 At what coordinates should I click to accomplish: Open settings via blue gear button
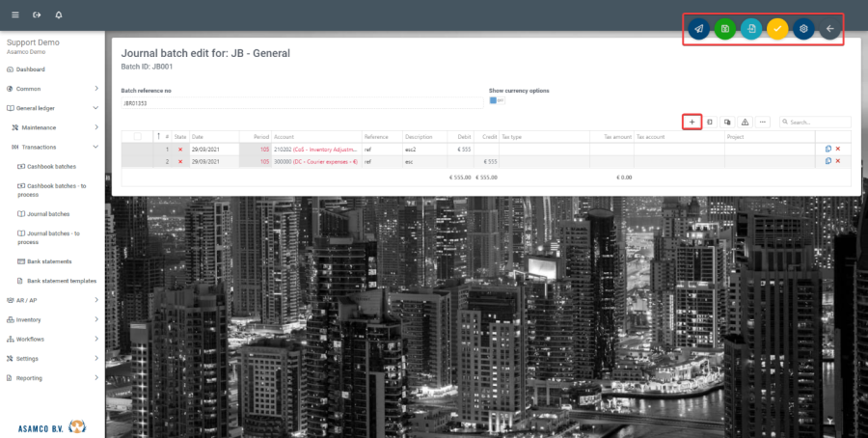point(803,29)
